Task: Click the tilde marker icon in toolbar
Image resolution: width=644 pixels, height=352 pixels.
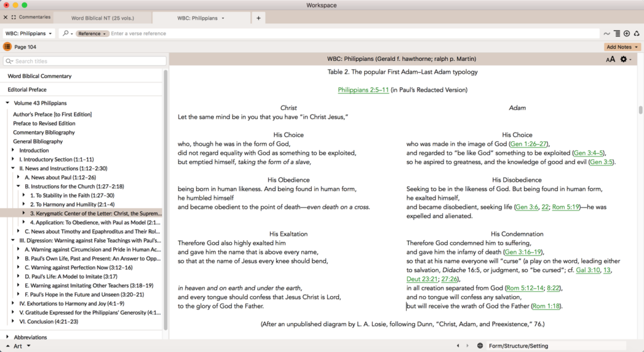Action: coord(607,33)
